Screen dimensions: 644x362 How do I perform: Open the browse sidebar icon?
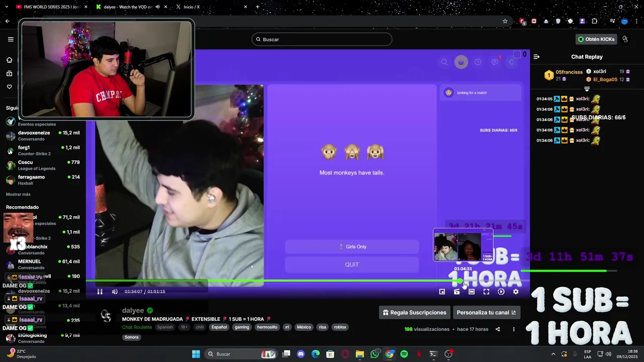click(9, 73)
